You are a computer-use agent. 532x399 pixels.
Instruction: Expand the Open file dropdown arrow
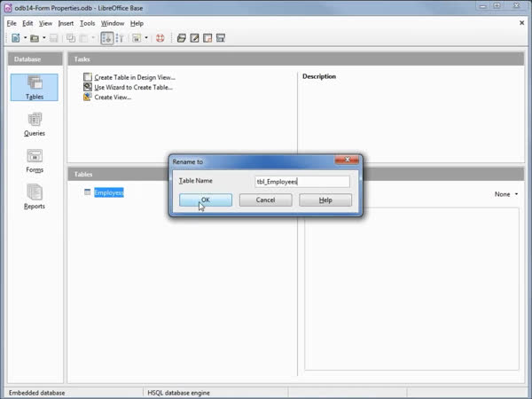point(44,37)
